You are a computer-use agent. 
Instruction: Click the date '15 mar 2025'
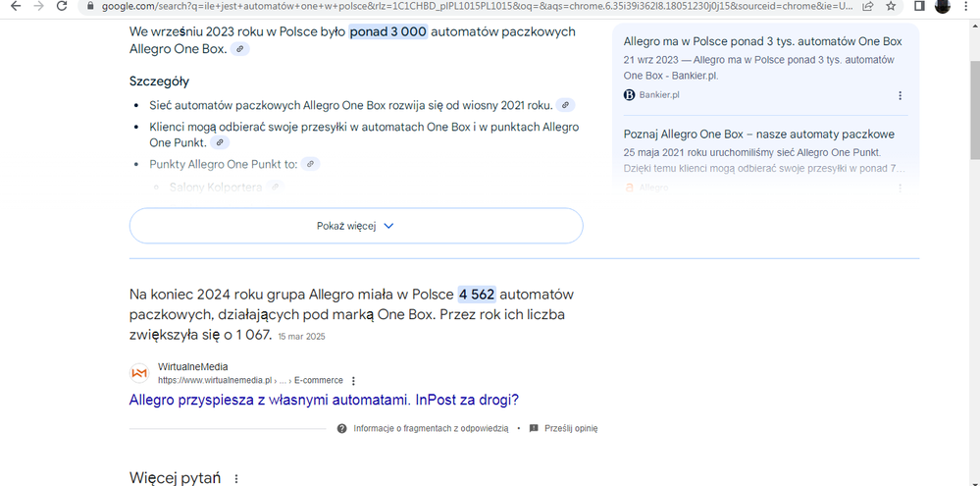point(302,337)
